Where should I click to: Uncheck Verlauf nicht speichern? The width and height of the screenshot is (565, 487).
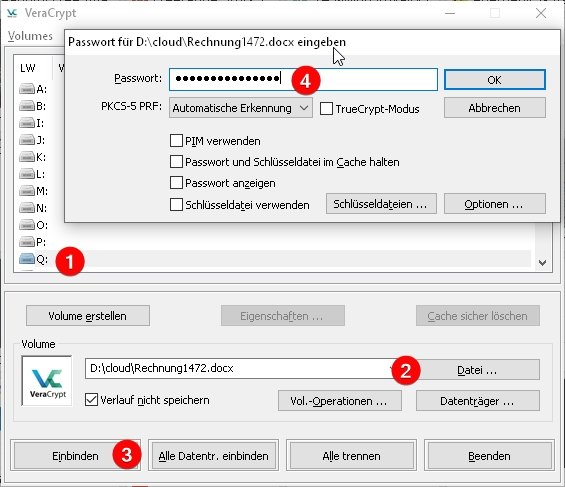(91, 400)
